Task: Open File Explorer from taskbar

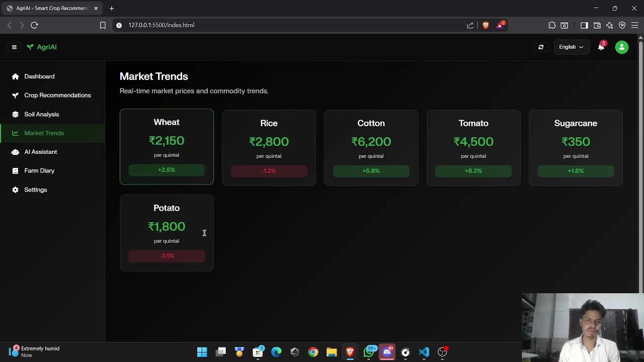Action: coord(332,352)
